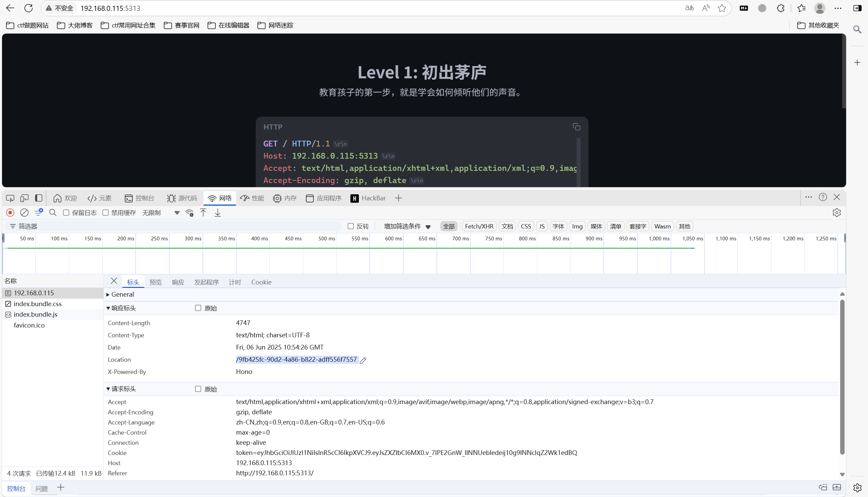Filter requests by Img type
The image size is (868, 497).
[577, 226]
